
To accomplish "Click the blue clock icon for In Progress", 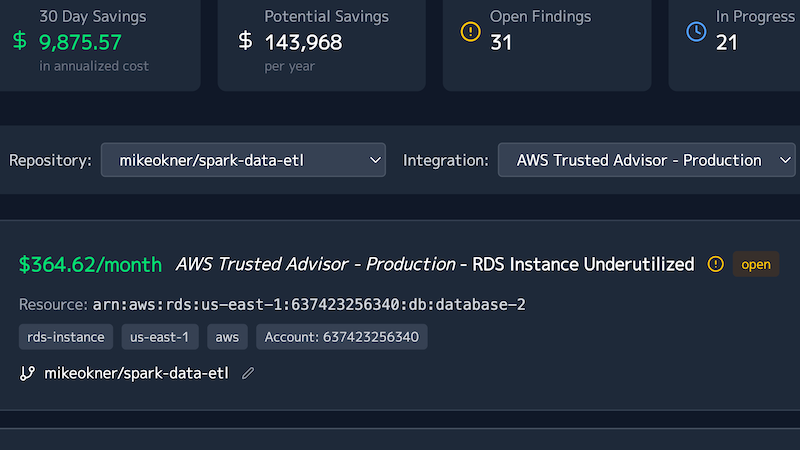I will (696, 32).
